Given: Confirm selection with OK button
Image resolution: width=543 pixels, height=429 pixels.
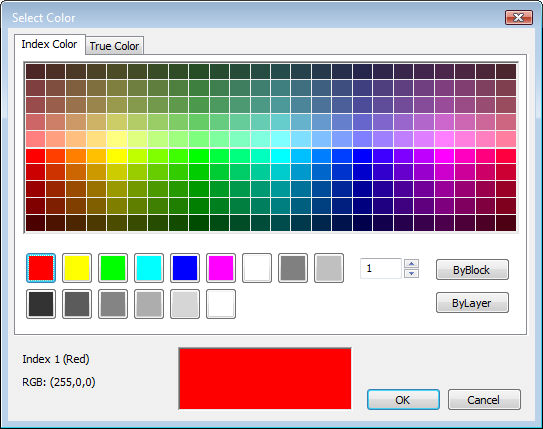Looking at the screenshot, I should coord(403,400).
